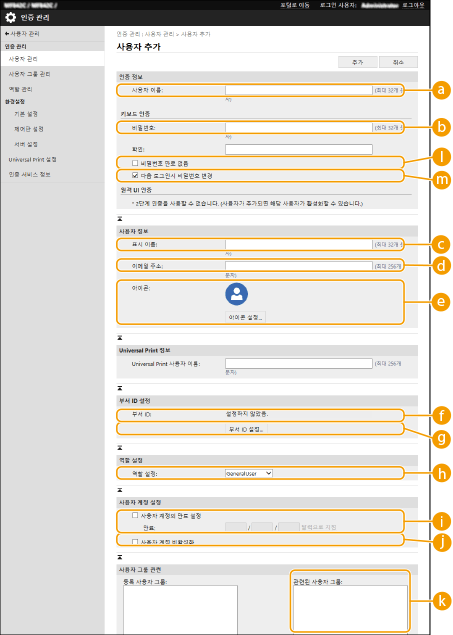
Task: Click the top-of-page icon above 역할 설정 section
Action: point(120,448)
